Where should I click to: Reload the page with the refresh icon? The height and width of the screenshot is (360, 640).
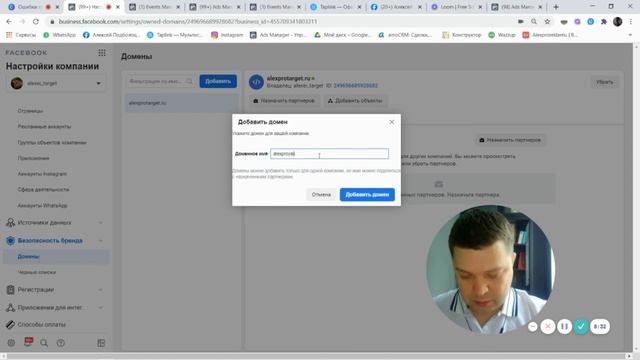coord(36,21)
